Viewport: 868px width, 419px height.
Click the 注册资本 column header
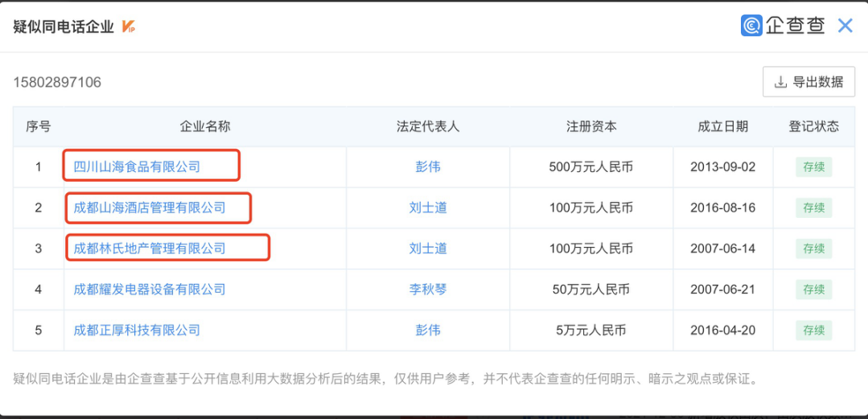591,126
